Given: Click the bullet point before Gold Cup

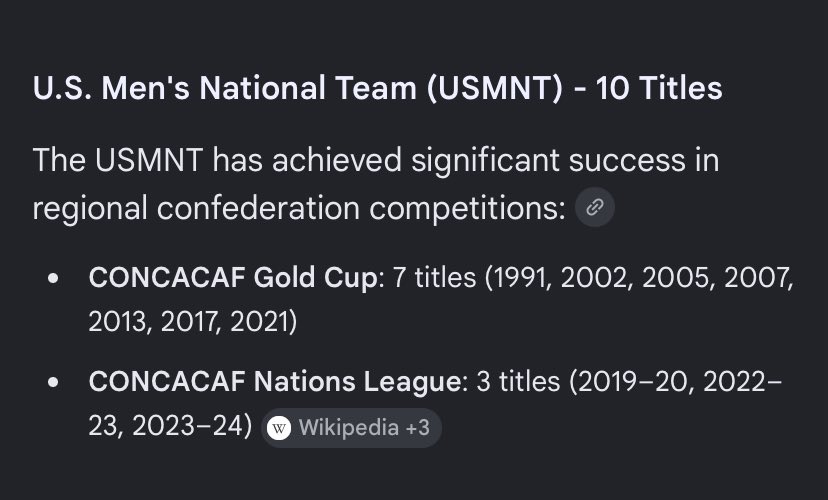Looking at the screenshot, I should pyautogui.click(x=53, y=278).
